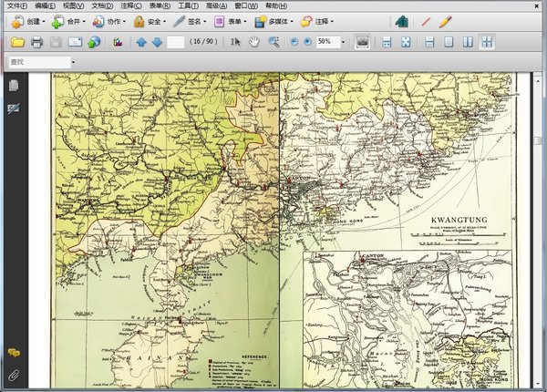Image resolution: width=547 pixels, height=392 pixels.
Task: Go to next page with down arrow
Action: [158, 42]
